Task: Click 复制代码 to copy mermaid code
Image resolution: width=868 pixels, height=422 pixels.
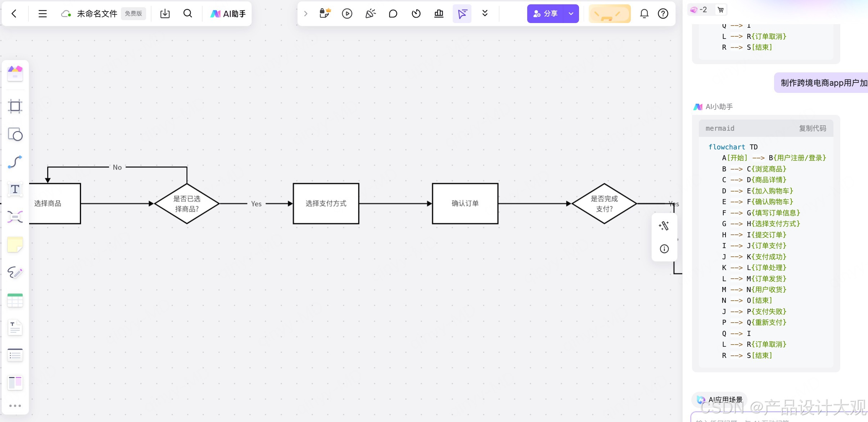Action: pyautogui.click(x=812, y=129)
